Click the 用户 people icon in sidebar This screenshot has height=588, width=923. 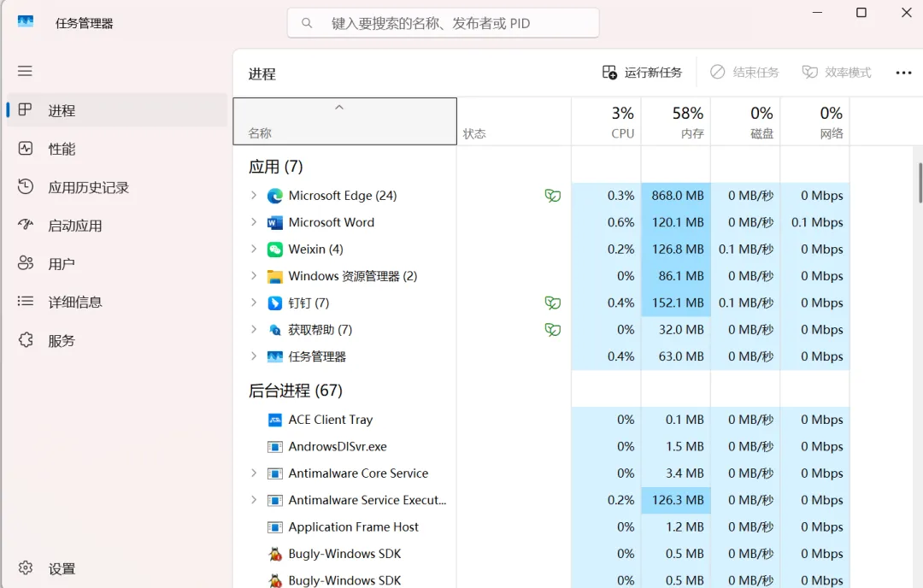click(26, 263)
